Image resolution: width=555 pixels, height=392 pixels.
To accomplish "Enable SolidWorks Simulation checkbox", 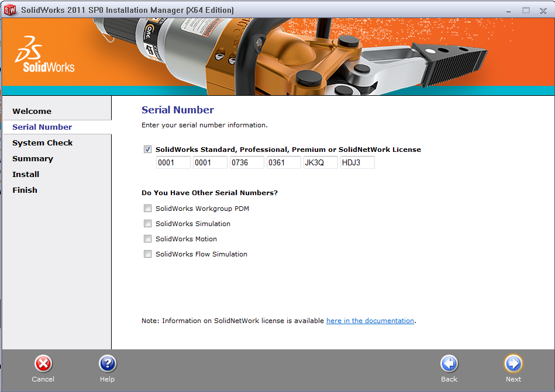I will pyautogui.click(x=147, y=224).
